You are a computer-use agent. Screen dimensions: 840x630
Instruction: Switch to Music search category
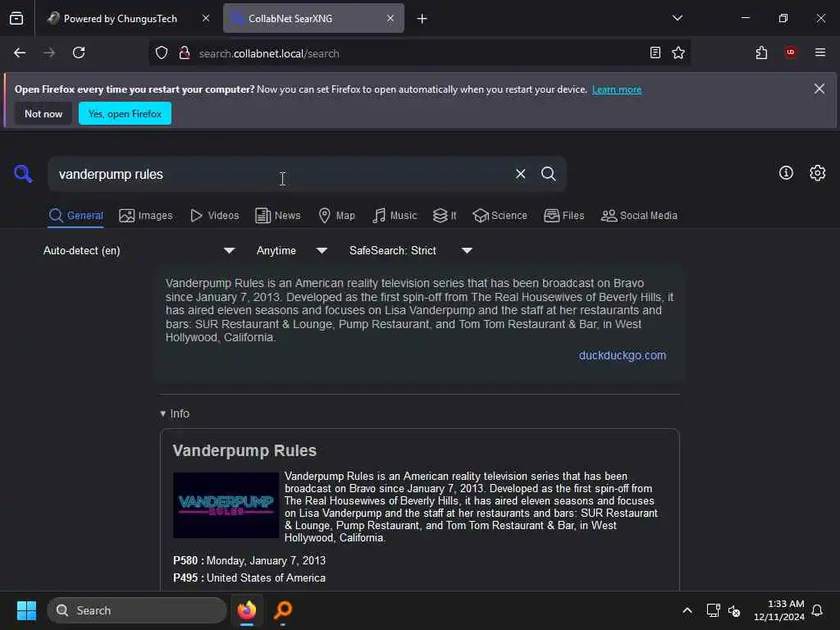[x=395, y=216]
